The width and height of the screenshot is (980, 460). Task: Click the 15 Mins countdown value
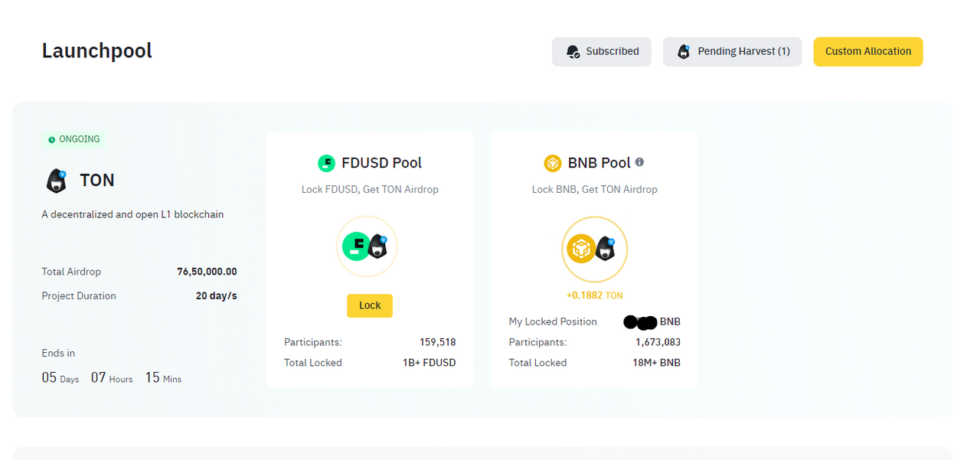163,377
